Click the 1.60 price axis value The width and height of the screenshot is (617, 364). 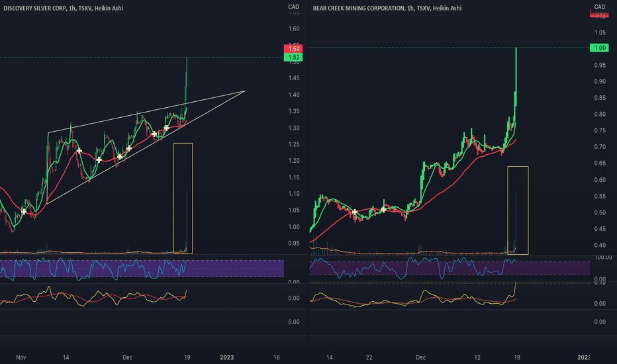point(293,28)
